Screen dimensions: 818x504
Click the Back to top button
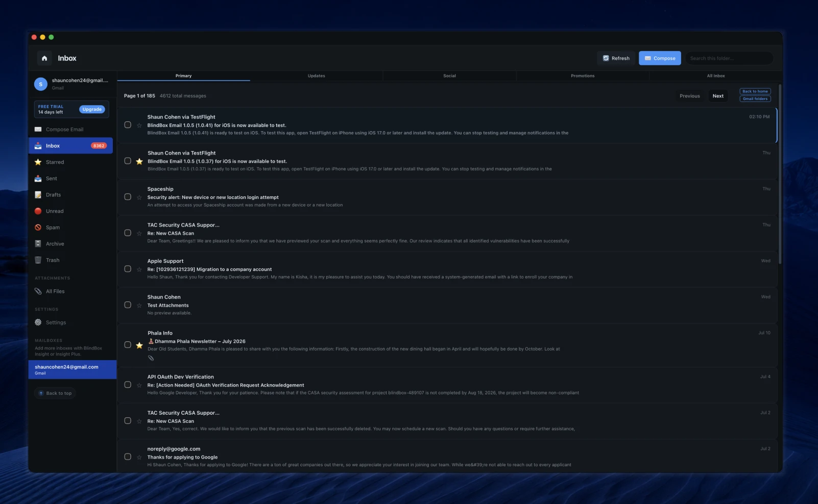pos(55,393)
